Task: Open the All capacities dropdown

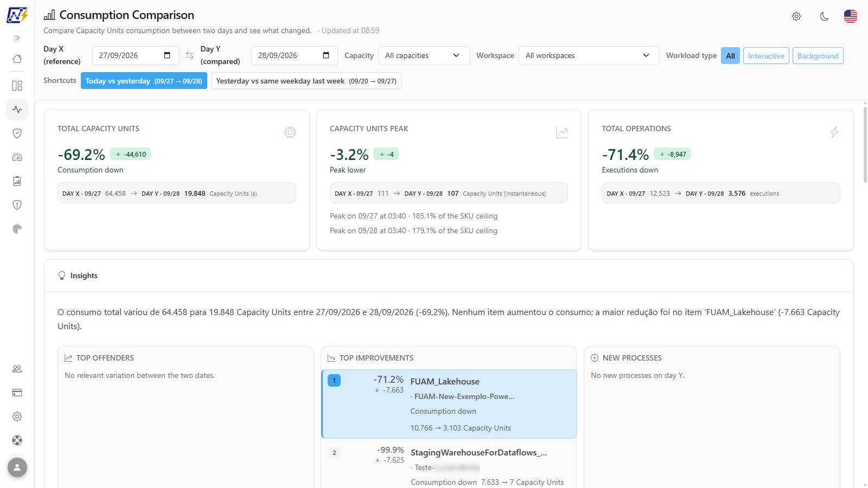Action: (x=424, y=55)
